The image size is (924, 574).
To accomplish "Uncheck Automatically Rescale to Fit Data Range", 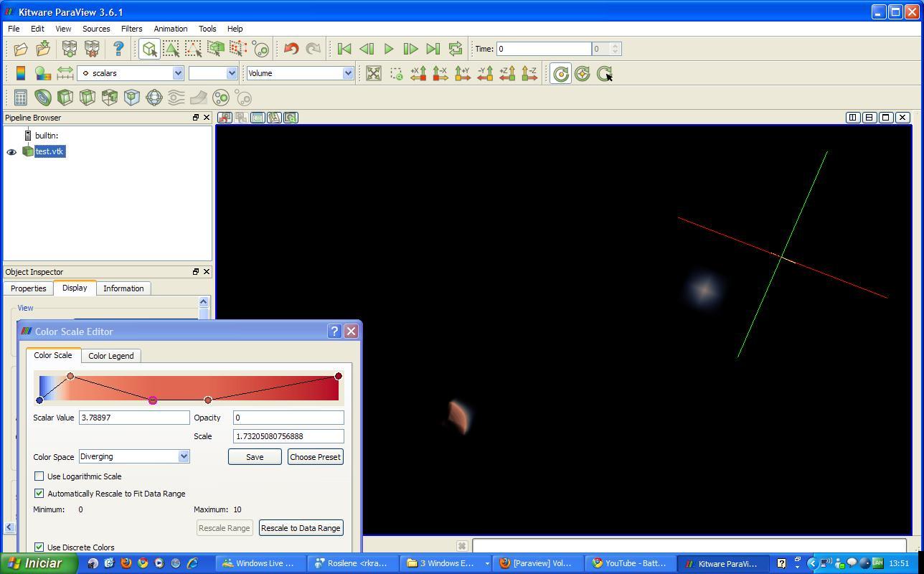I will tap(39, 494).
